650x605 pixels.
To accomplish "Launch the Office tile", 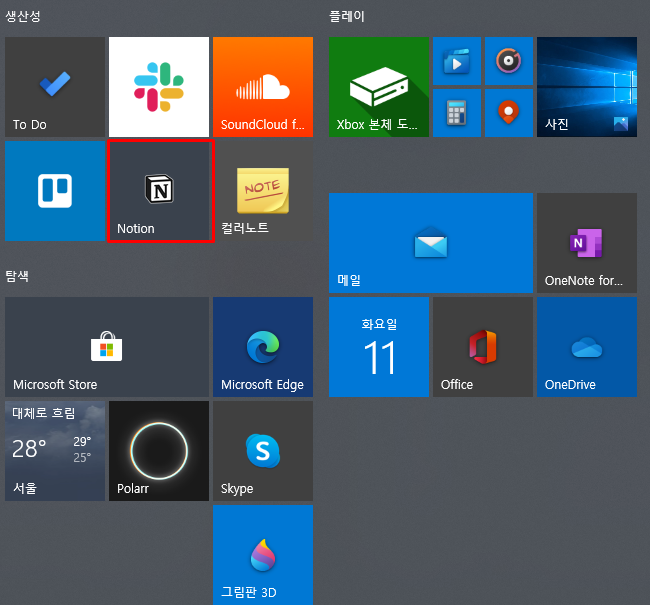I will tap(483, 347).
